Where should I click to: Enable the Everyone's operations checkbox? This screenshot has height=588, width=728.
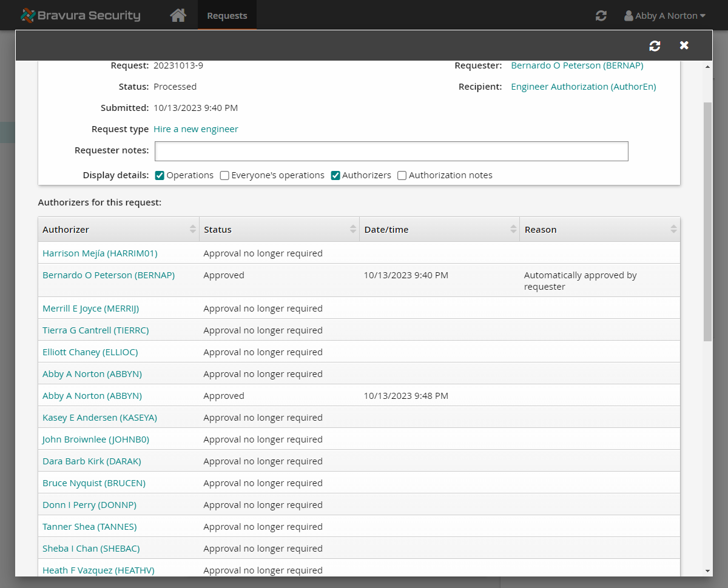224,175
